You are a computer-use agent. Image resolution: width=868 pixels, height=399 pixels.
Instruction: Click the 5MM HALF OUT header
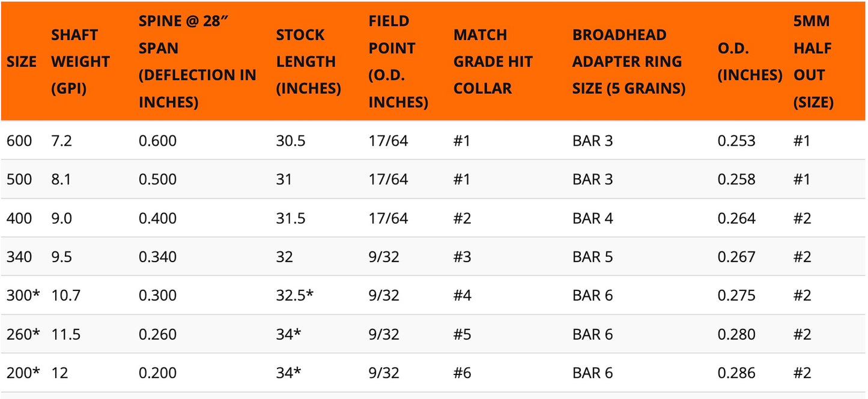[813, 62]
